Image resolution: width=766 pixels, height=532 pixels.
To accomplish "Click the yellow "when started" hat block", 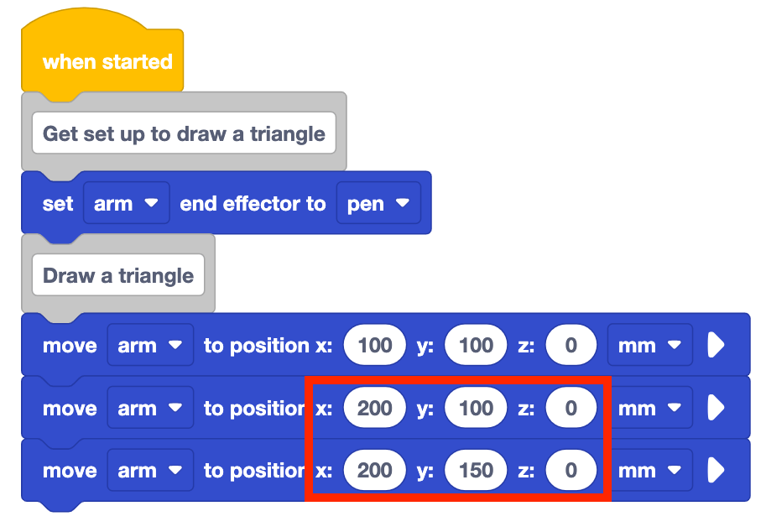I will pos(107,62).
